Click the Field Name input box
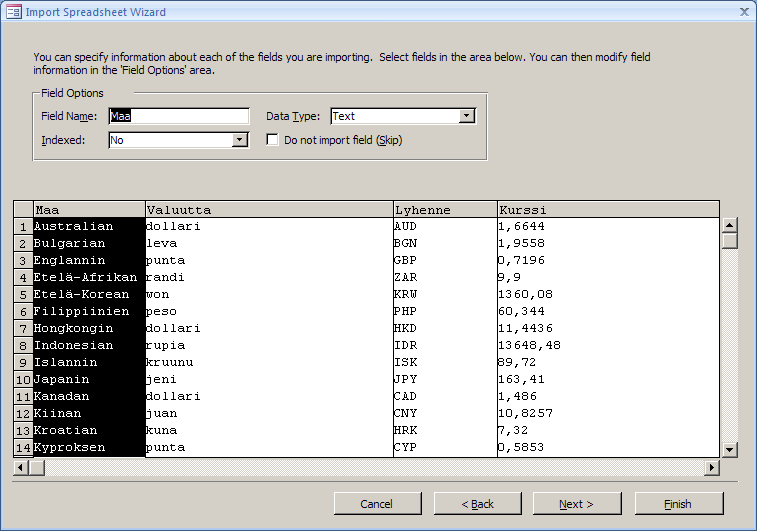757x531 pixels. click(x=179, y=116)
